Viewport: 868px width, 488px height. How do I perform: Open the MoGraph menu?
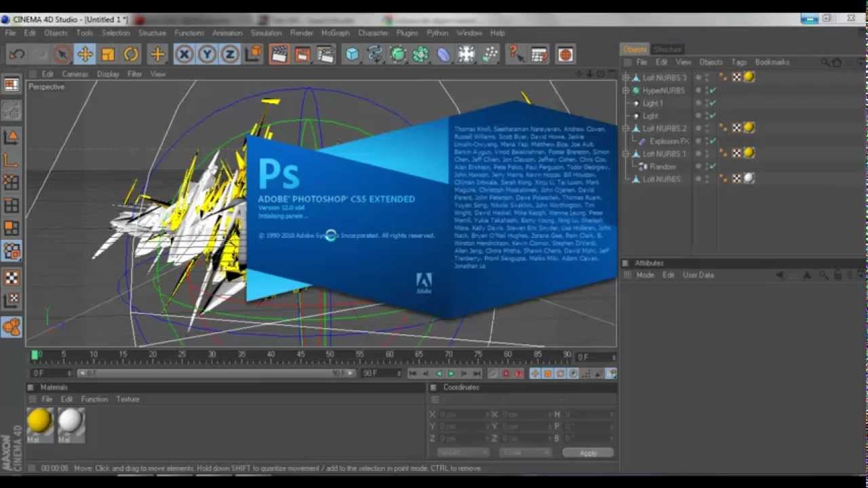pyautogui.click(x=336, y=33)
